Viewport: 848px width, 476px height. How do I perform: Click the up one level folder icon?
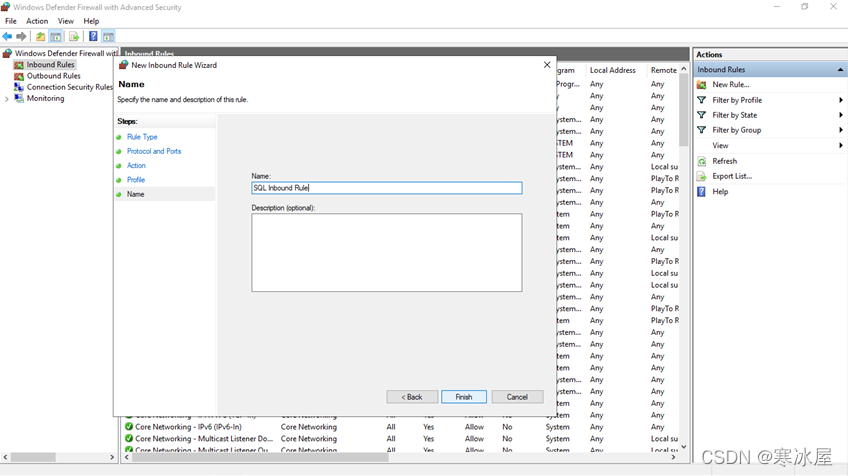pos(40,37)
